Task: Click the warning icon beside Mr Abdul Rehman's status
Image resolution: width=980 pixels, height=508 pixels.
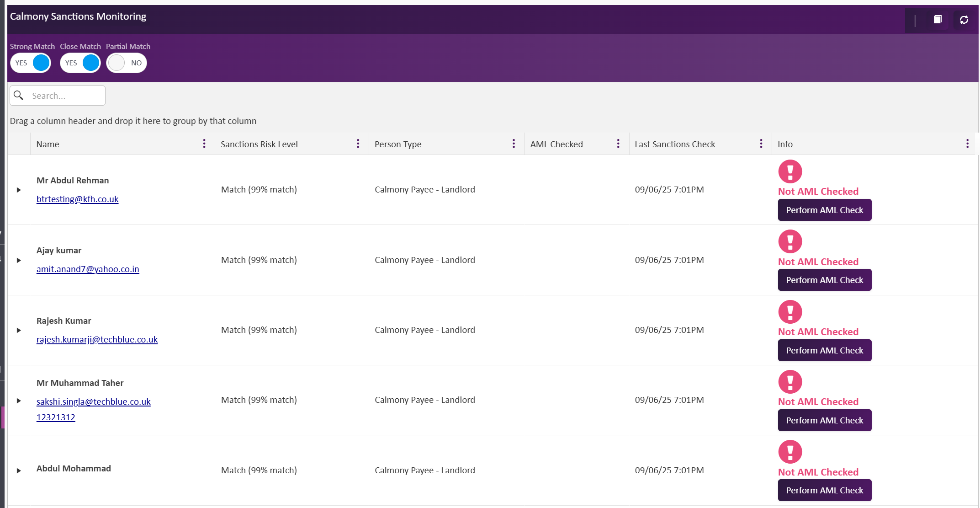Action: (x=790, y=171)
